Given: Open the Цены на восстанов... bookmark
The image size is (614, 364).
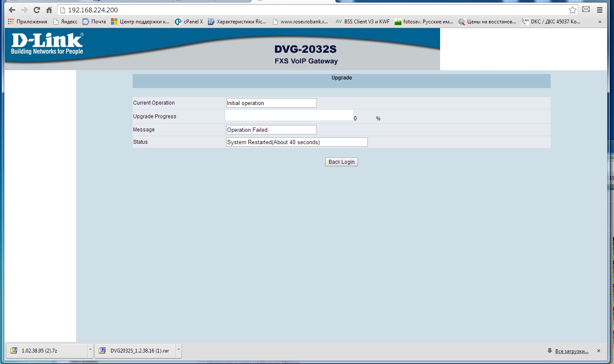Looking at the screenshot, I should pos(487,22).
